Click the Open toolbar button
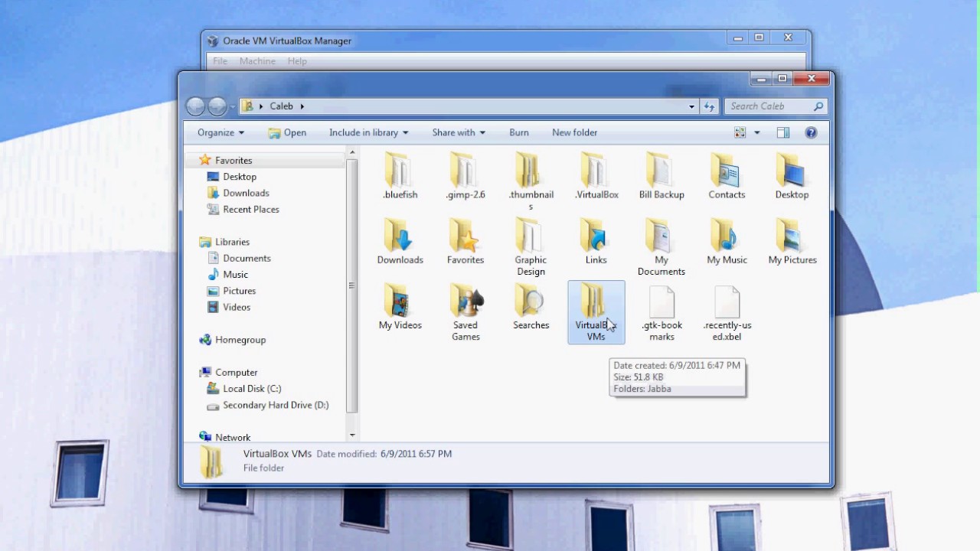The height and width of the screenshot is (551, 980). pyautogui.click(x=287, y=132)
